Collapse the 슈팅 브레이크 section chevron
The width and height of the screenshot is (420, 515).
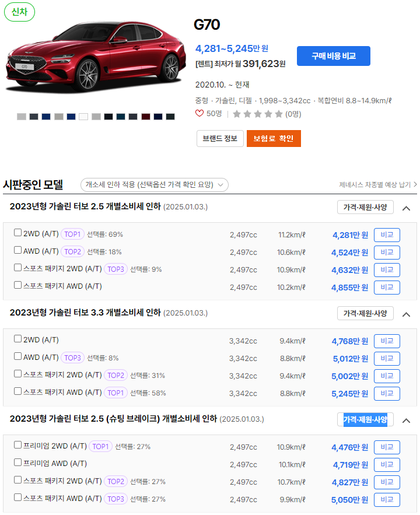coord(406,421)
